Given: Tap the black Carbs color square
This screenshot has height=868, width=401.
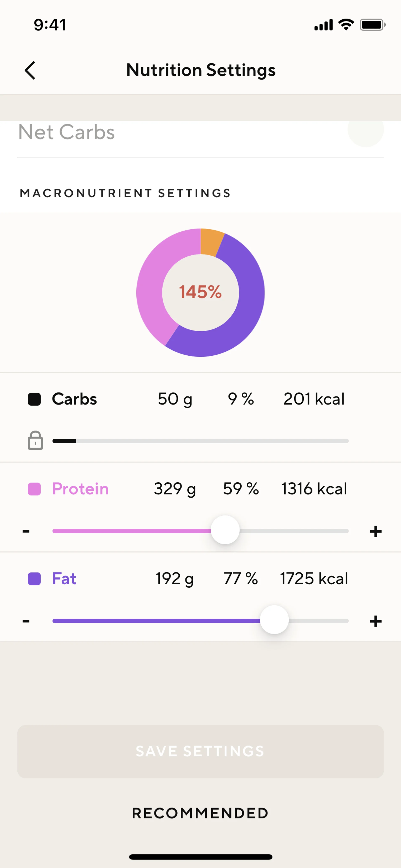Looking at the screenshot, I should click(34, 399).
